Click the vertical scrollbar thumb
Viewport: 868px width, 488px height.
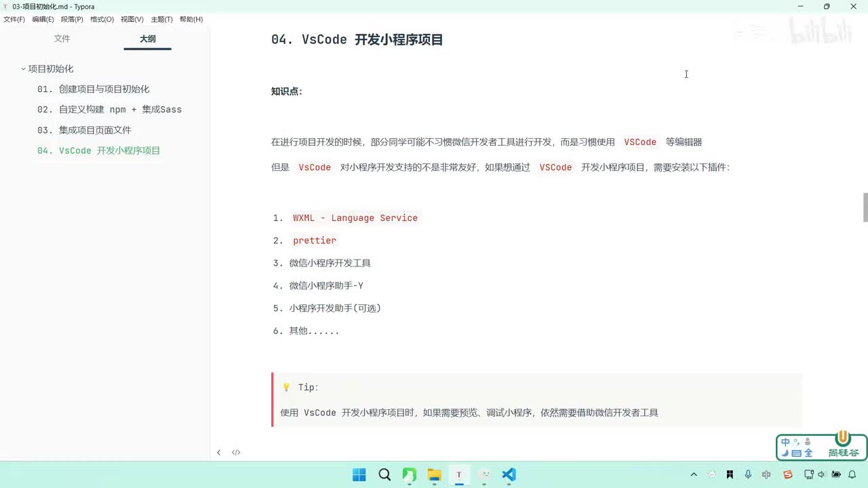tap(865, 207)
